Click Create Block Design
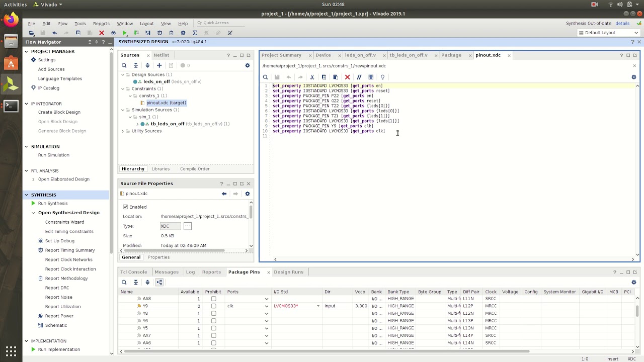 tap(59, 112)
